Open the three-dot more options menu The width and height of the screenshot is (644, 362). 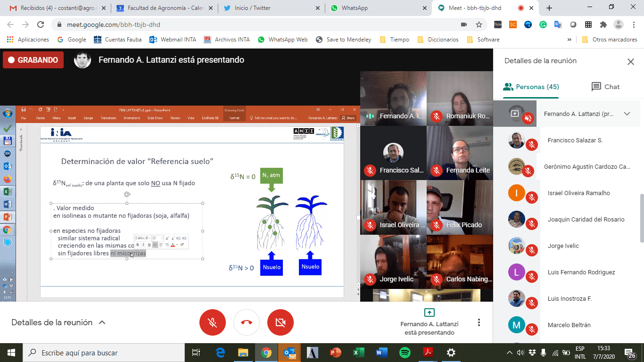click(479, 322)
